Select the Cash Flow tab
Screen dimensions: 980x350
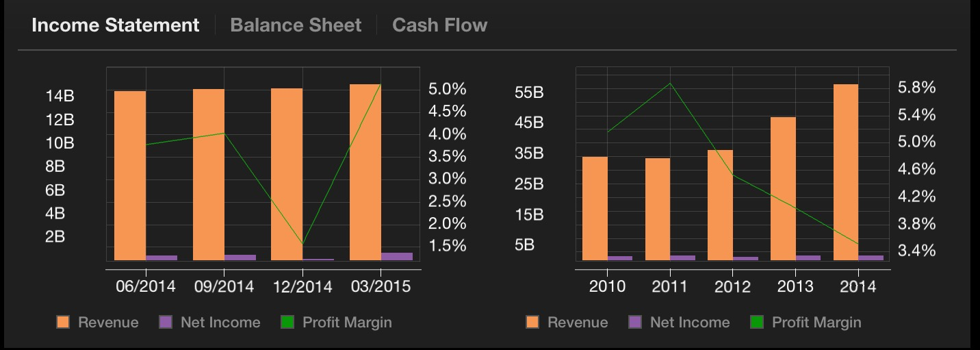(439, 25)
